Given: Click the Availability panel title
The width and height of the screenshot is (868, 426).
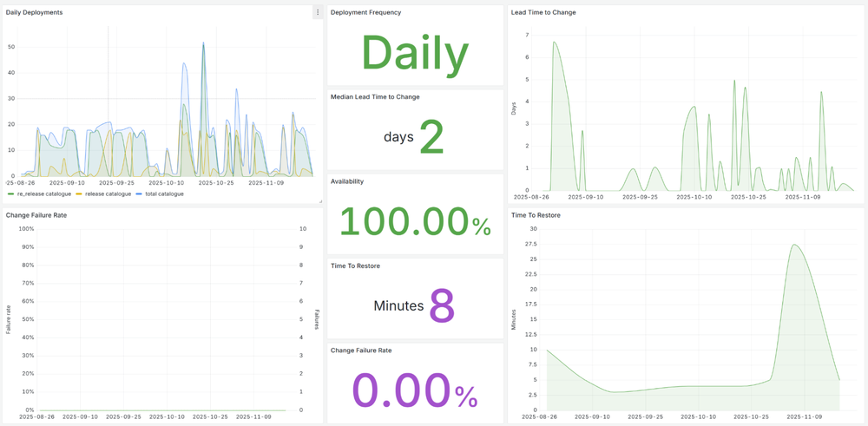Looking at the screenshot, I should click(x=347, y=181).
